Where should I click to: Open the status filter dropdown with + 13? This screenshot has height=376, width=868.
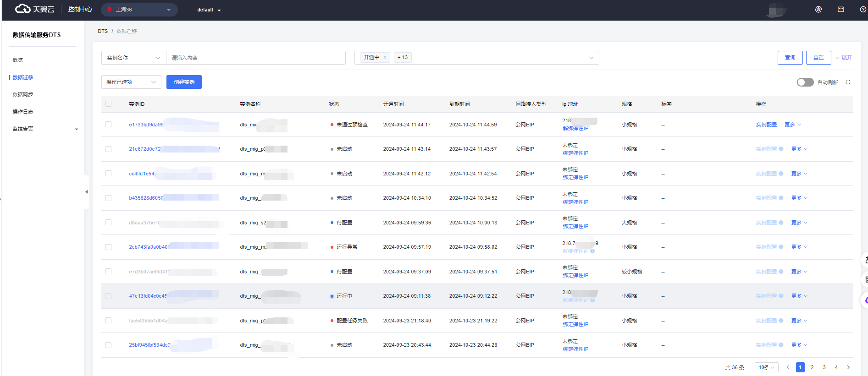click(477, 58)
